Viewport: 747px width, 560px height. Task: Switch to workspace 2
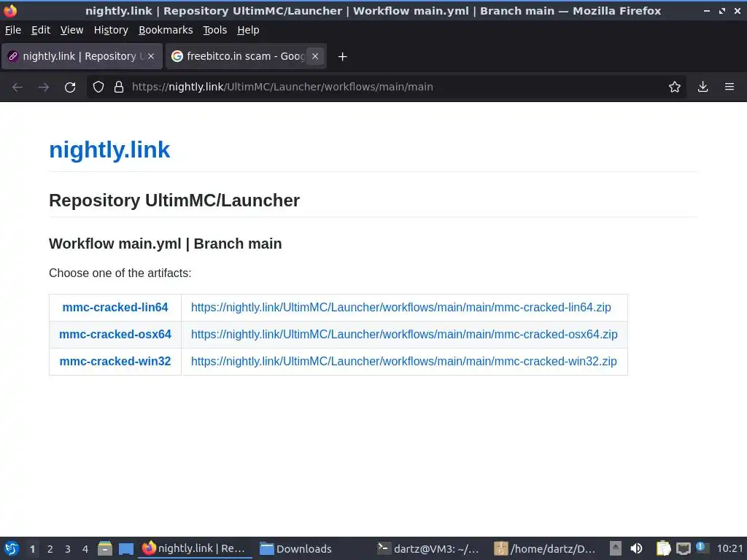pos(50,549)
